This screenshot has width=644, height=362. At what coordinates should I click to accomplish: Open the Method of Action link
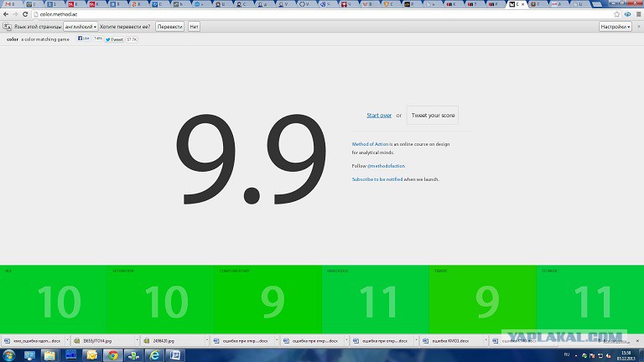(370, 144)
